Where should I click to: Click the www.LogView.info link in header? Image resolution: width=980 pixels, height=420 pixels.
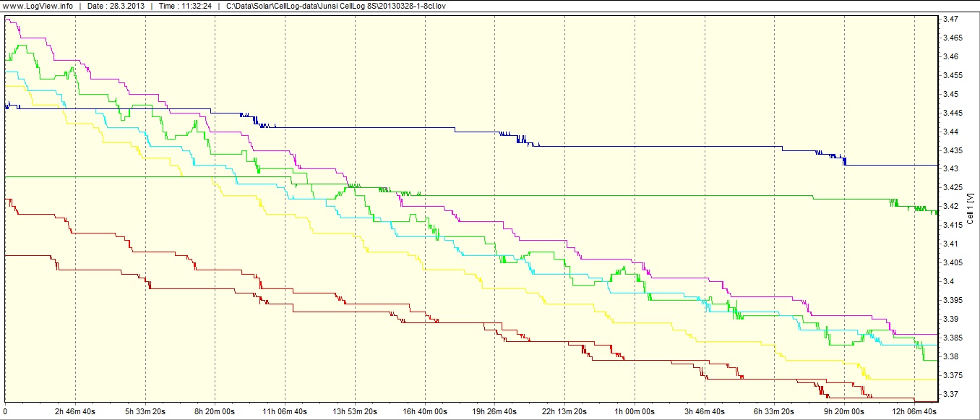tap(38, 7)
